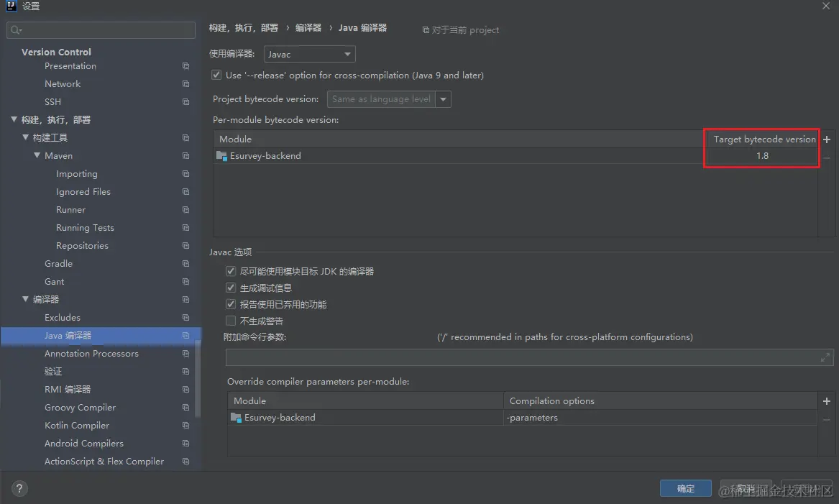Screen dimensions: 839x504
Task: Click project-level icon beside Presentation
Action: tap(185, 66)
